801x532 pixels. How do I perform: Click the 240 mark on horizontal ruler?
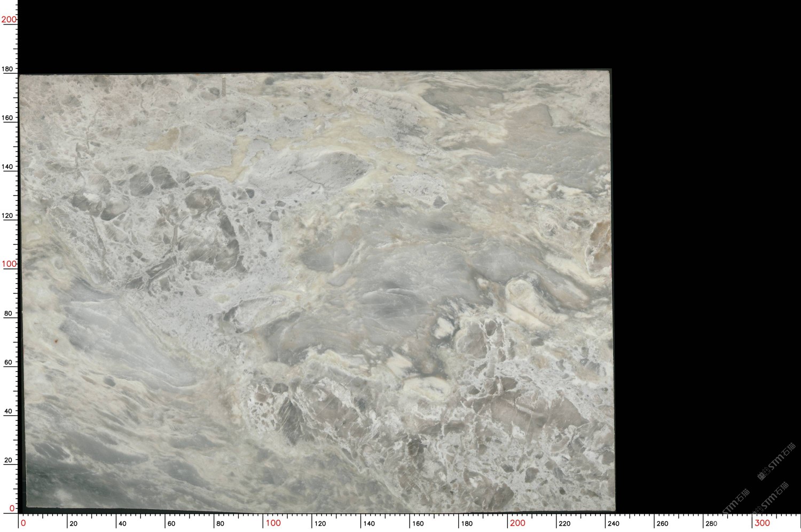coord(614,523)
